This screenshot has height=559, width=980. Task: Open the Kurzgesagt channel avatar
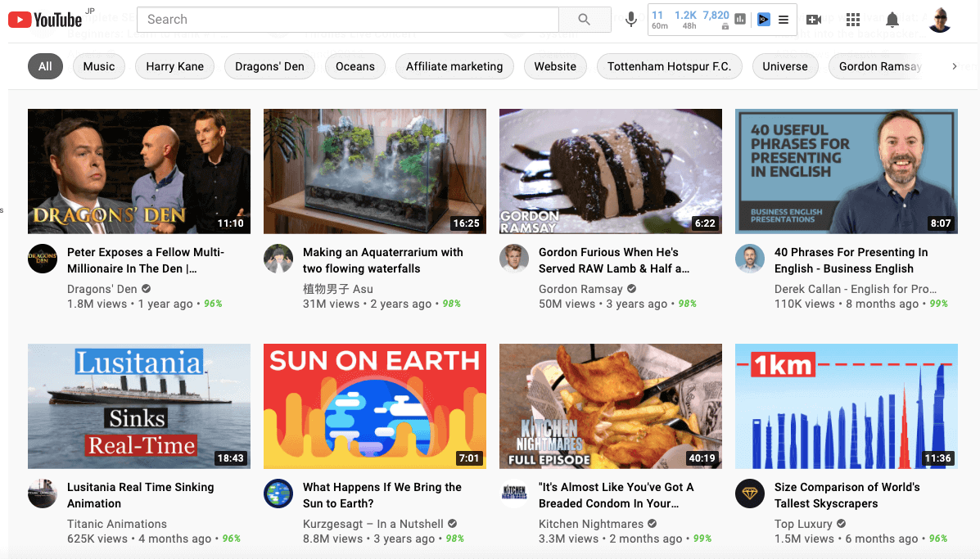point(278,494)
